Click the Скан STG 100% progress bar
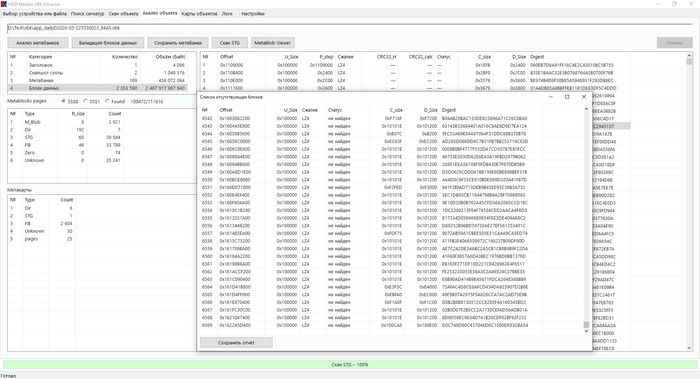700x379 pixels. [350, 365]
